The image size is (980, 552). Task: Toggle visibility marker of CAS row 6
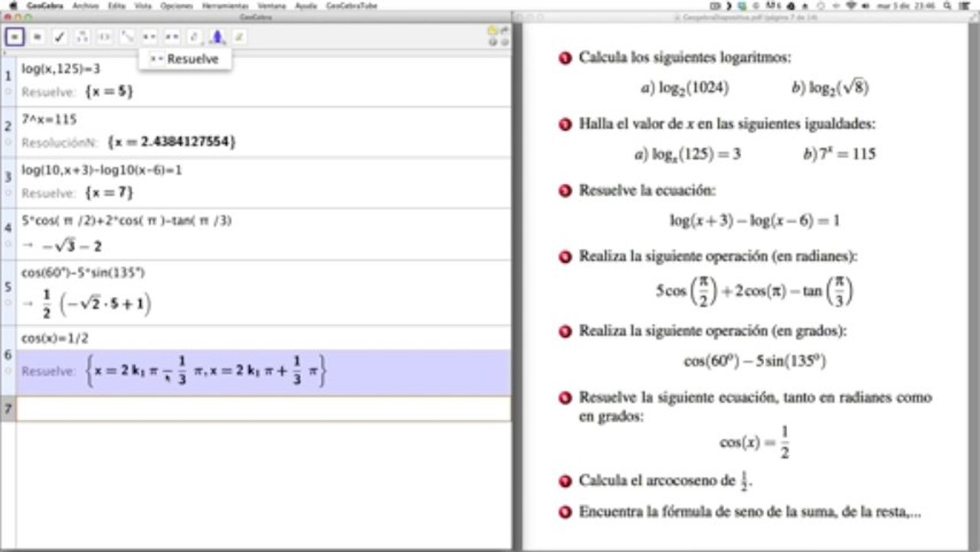point(8,370)
